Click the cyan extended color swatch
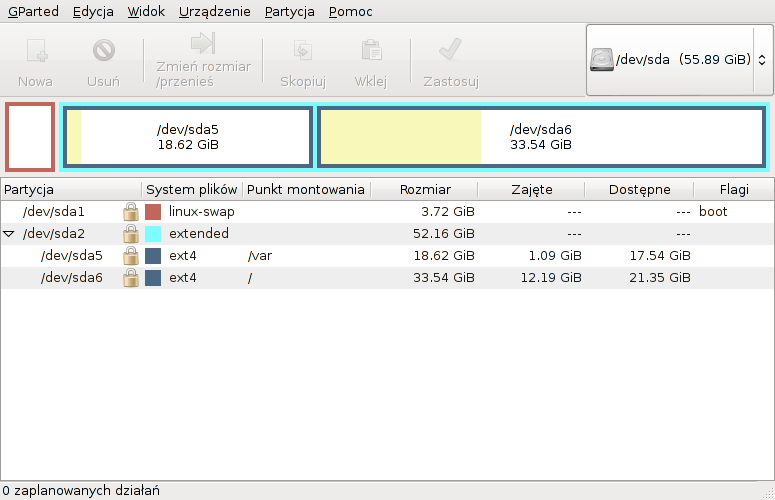 [153, 234]
